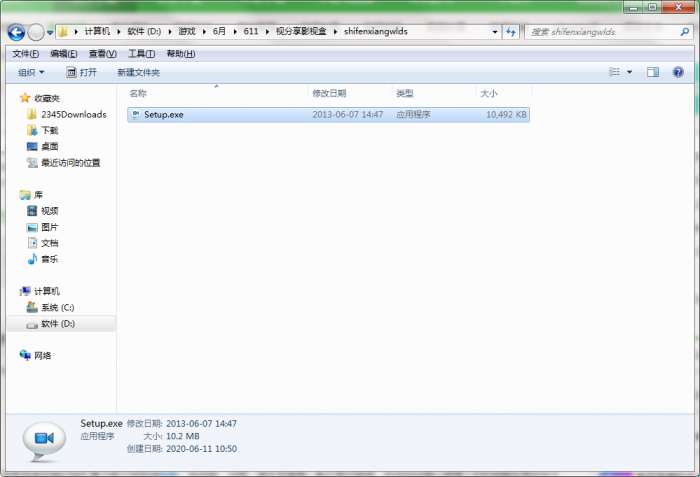The width and height of the screenshot is (700, 477).
Task: Open the 图片 library
Action: 50,227
